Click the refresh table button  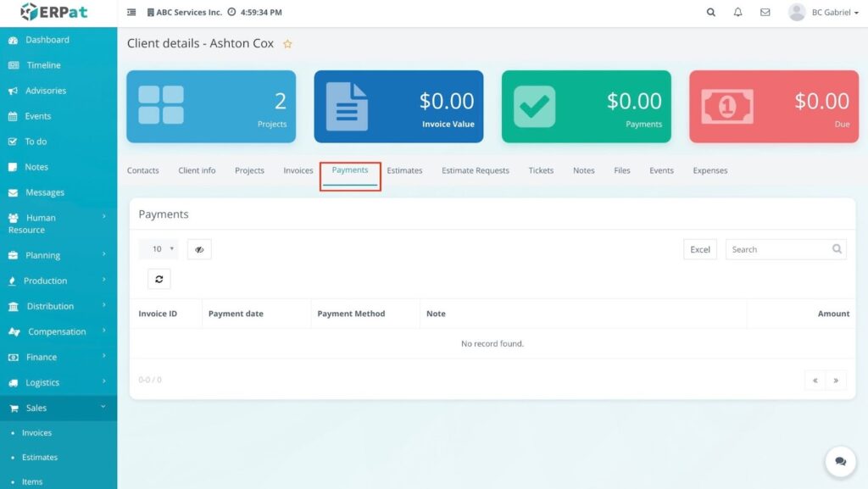coord(159,279)
